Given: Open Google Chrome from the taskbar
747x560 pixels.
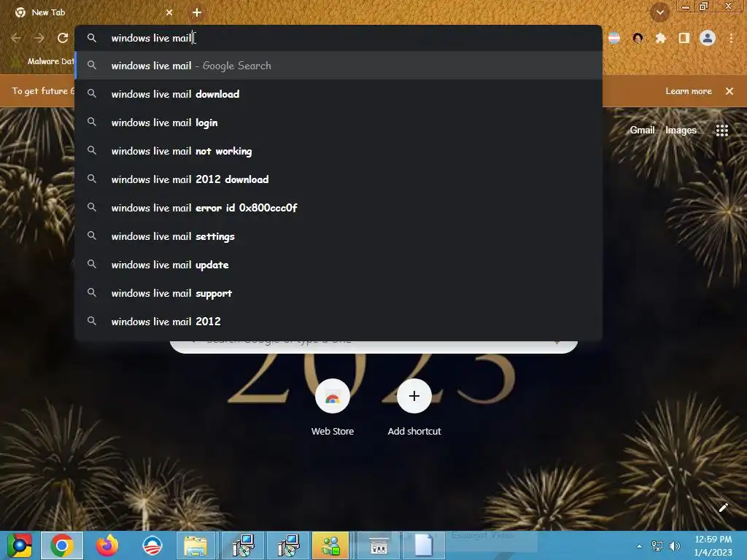Looking at the screenshot, I should point(62,545).
